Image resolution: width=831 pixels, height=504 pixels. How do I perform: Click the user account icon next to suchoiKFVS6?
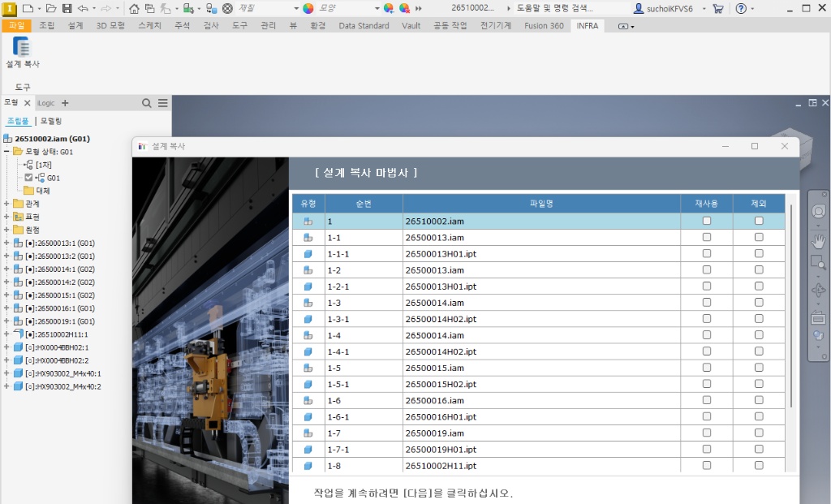point(639,8)
